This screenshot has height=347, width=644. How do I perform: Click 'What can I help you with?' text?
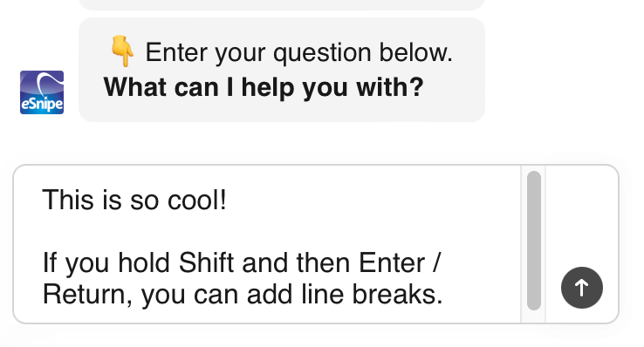click(x=264, y=87)
